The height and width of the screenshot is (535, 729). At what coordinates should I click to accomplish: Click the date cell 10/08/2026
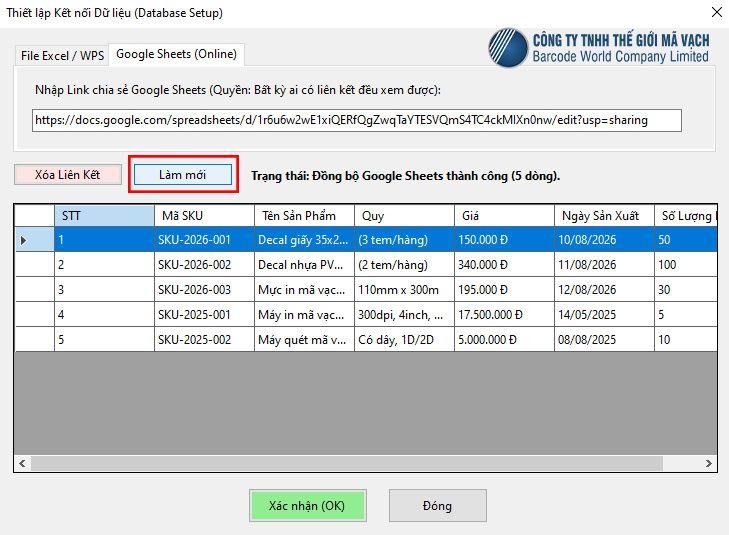click(604, 240)
